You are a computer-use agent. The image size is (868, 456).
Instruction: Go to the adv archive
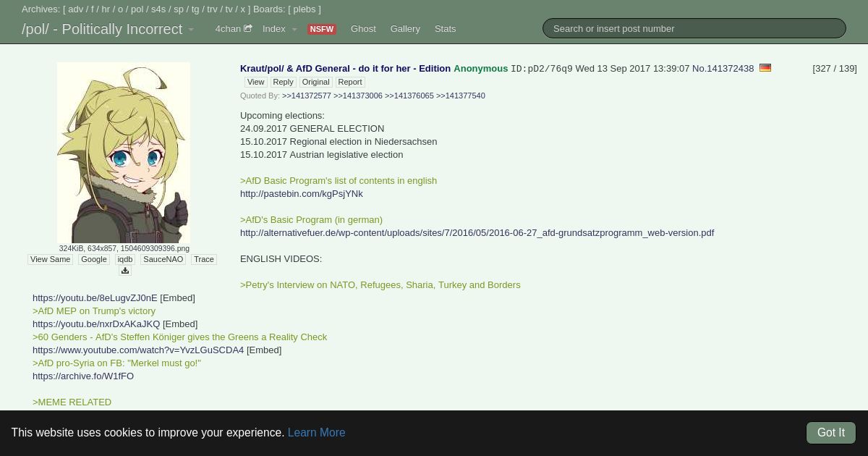76,9
